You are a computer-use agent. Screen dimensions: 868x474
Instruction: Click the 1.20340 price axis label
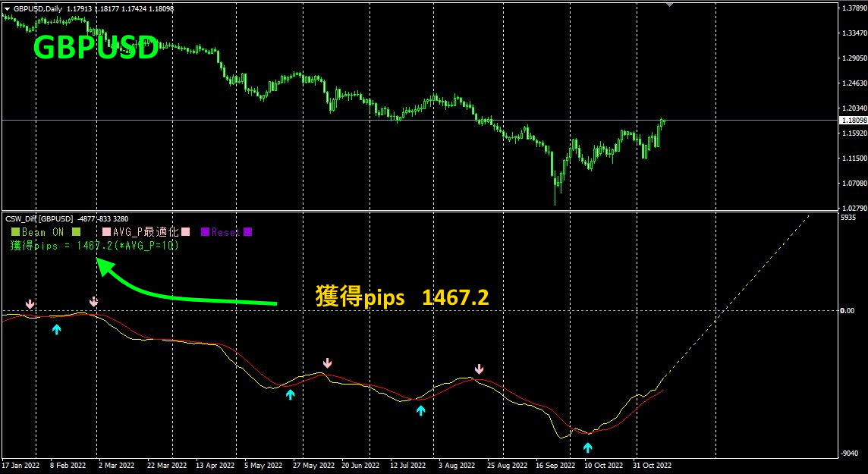[x=853, y=108]
